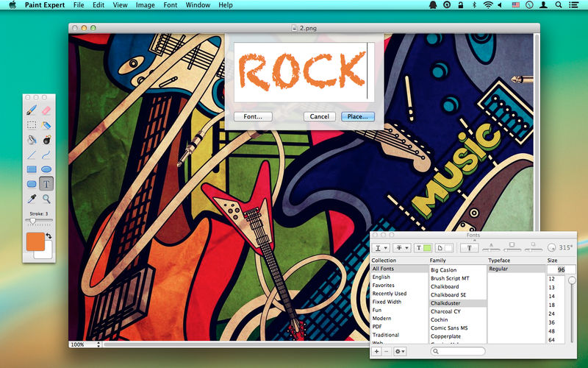This screenshot has height=368, width=588.
Task: Open the strikethrough style dropdown
Action: coord(401,248)
